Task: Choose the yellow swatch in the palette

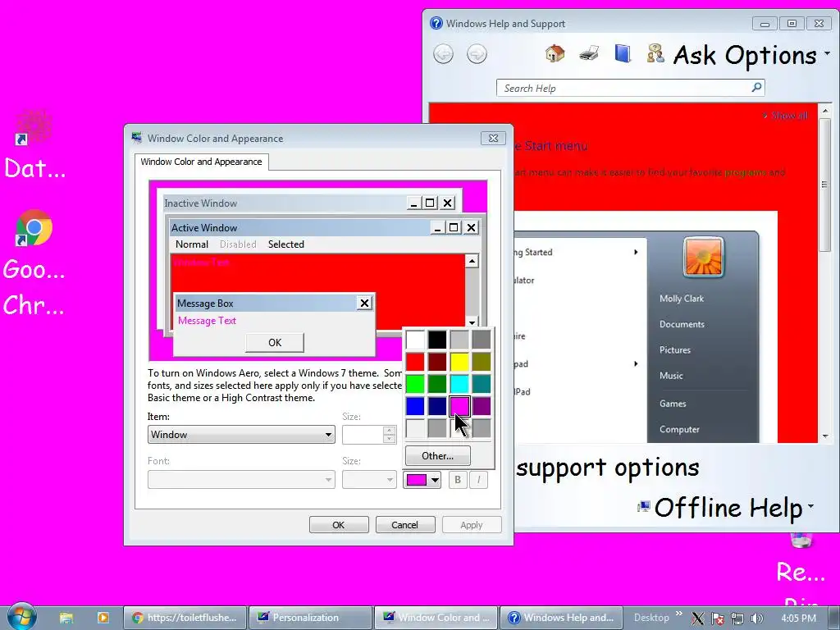Action: pos(459,362)
